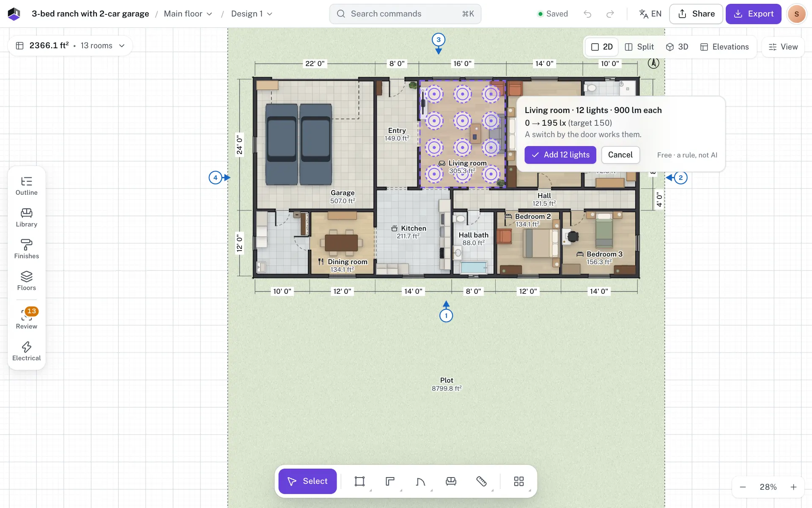812x508 pixels.
Task: Open the user avatar menu
Action: coord(796,14)
